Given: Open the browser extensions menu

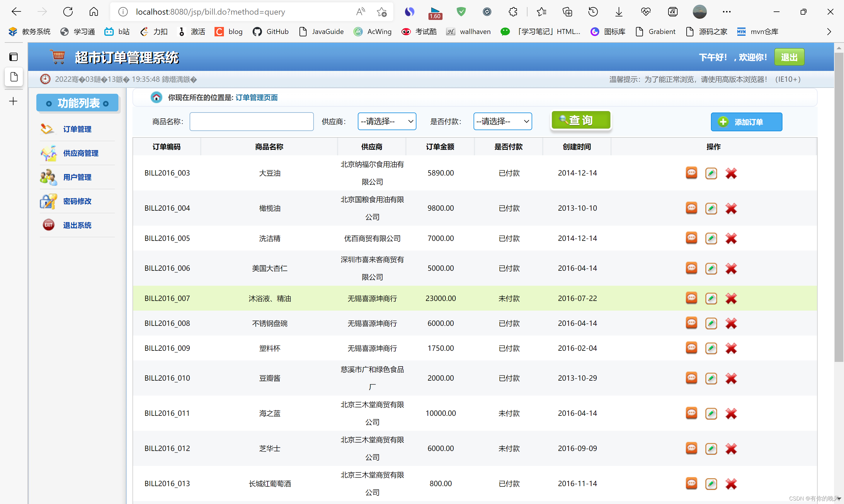Looking at the screenshot, I should point(513,12).
